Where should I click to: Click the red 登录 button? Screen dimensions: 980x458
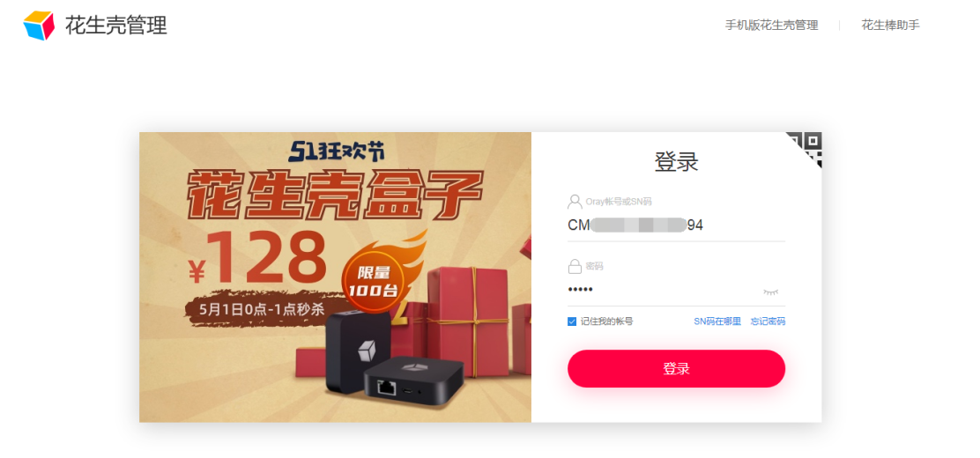(x=676, y=369)
